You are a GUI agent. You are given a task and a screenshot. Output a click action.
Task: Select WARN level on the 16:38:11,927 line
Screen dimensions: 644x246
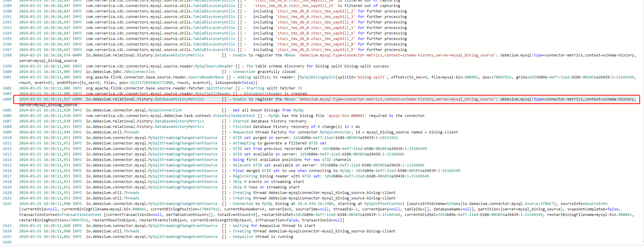[x=77, y=99]
